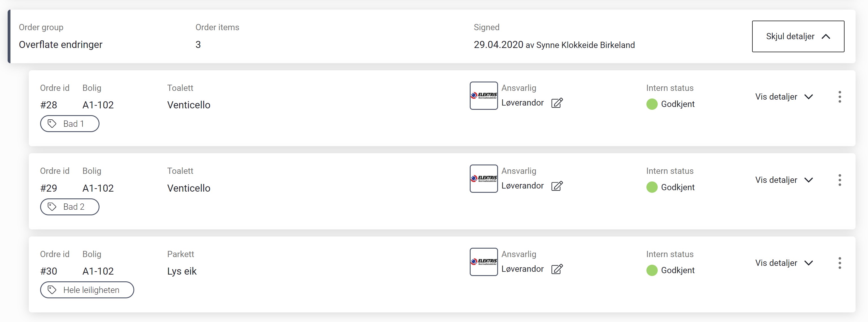Image resolution: width=868 pixels, height=322 pixels.
Task: Edit responsible Løverandor for order #29
Action: [x=557, y=186]
